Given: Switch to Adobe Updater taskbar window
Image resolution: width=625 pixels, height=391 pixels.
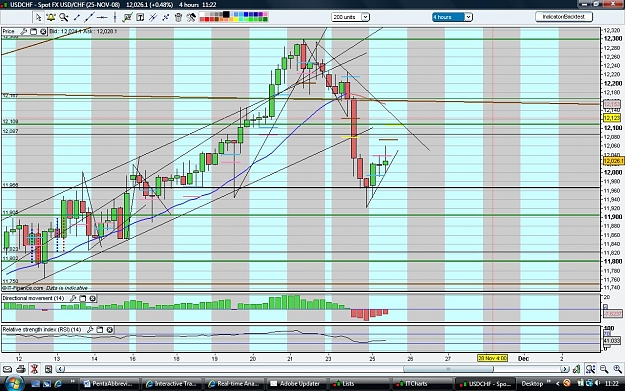Looking at the screenshot, I should (x=297, y=384).
